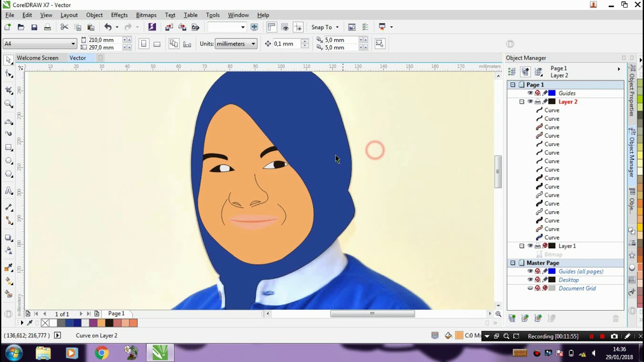The height and width of the screenshot is (362, 644).
Task: Collapse the Layer 2 tree node
Action: click(x=522, y=102)
